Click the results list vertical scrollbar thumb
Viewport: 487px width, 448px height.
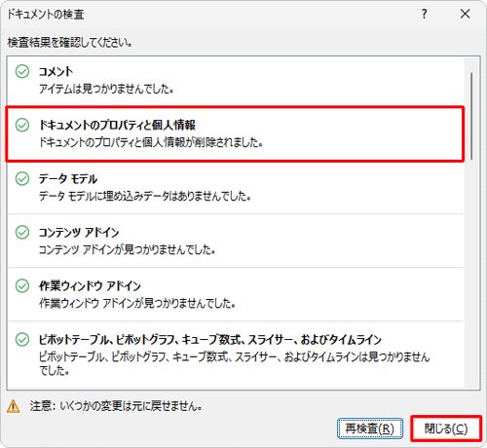tap(471, 116)
